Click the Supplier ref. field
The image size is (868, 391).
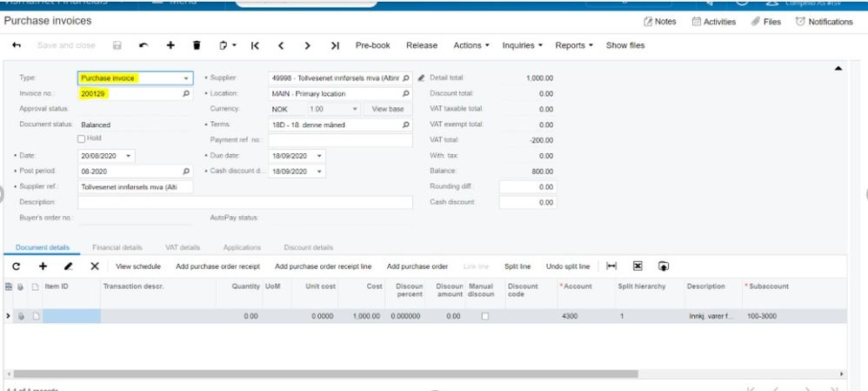136,187
